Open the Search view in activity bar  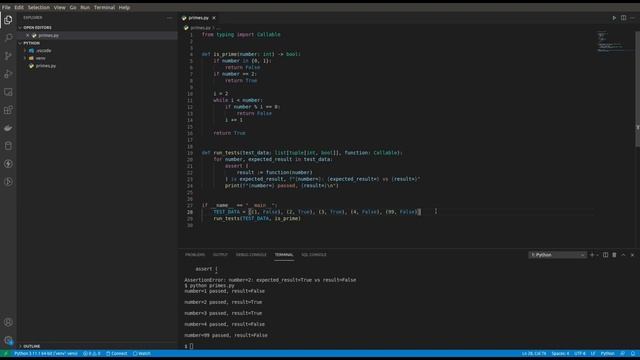click(8, 38)
